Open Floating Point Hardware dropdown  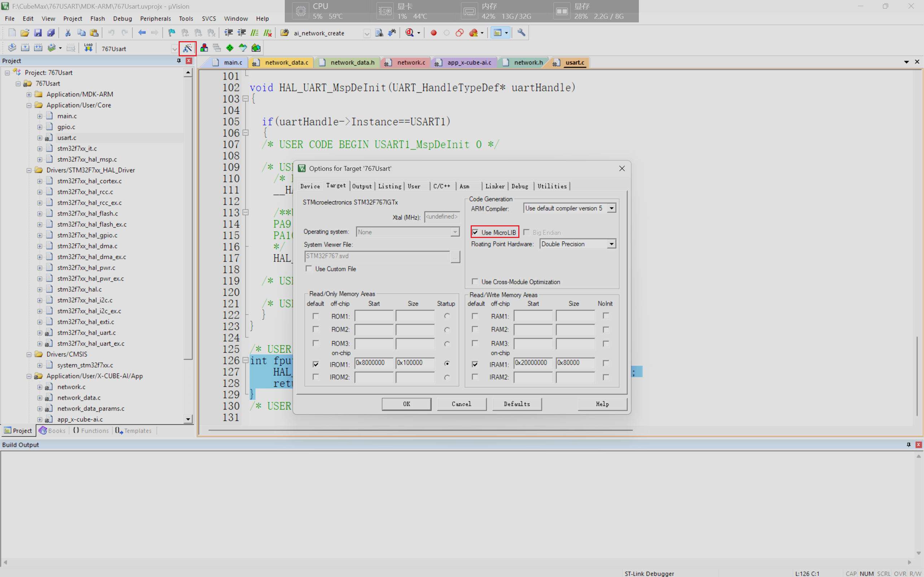(611, 244)
